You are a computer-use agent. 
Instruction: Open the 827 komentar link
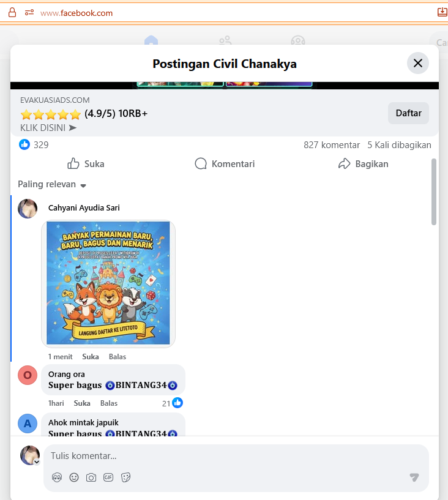click(332, 145)
